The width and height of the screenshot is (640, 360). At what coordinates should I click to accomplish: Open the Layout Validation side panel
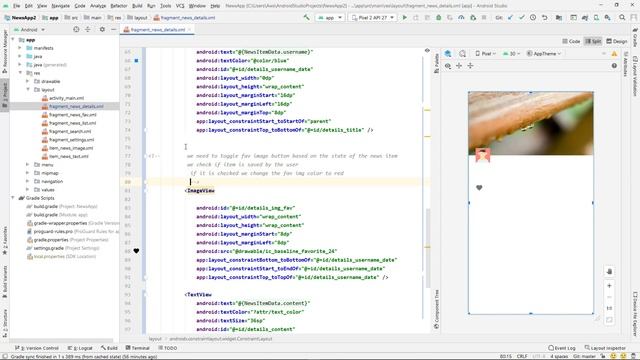[635, 76]
